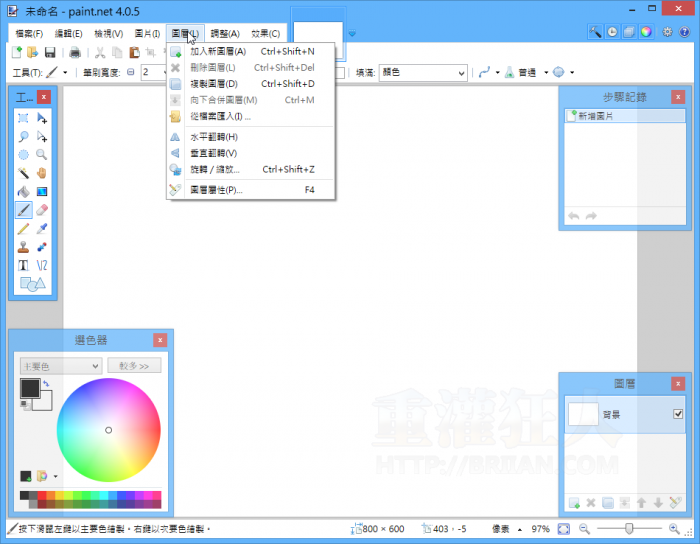This screenshot has height=544, width=700.
Task: Open the Settings gear icon
Action: tap(667, 32)
